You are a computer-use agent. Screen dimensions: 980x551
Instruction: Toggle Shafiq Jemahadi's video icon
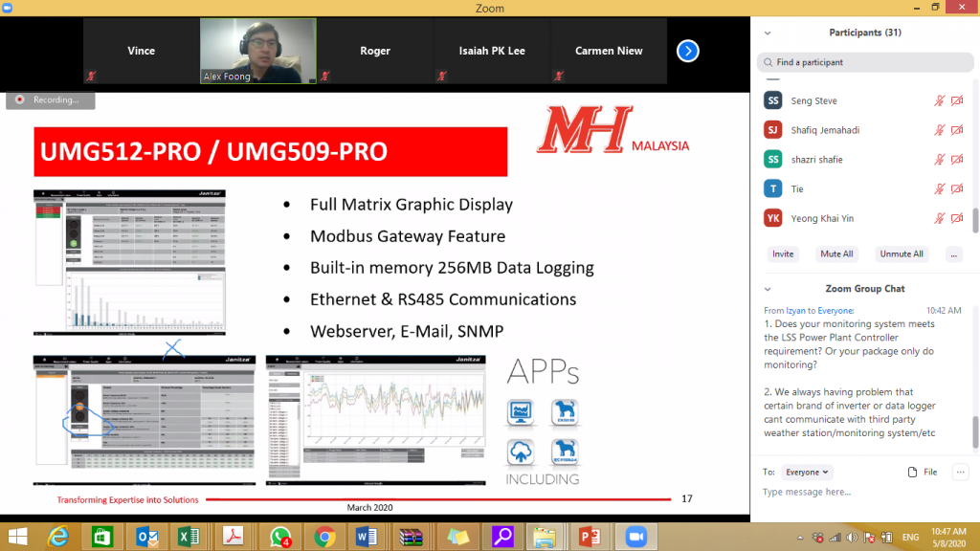pos(957,130)
